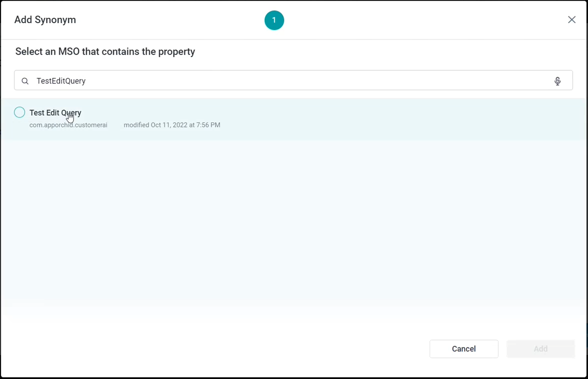Screen dimensions: 588x379
Task: Place cursor after TestEditQuery search text
Action: coord(87,81)
